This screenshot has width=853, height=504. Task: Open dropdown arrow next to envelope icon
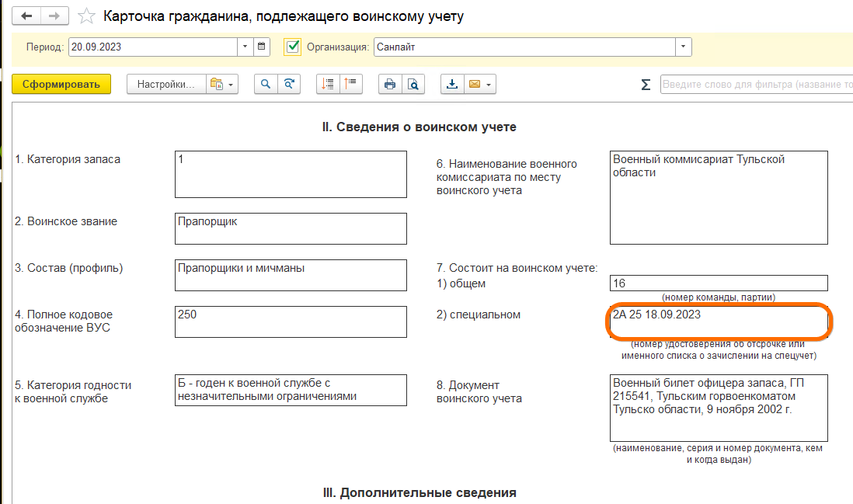pyautogui.click(x=489, y=85)
